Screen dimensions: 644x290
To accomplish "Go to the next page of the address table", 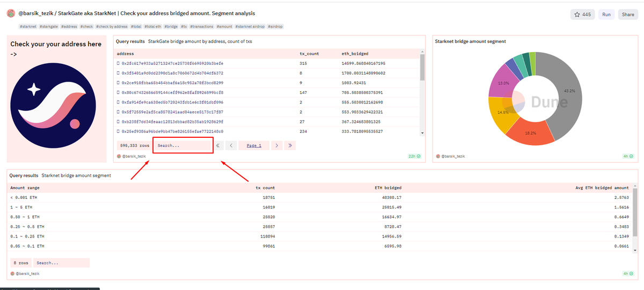I will click(276, 145).
